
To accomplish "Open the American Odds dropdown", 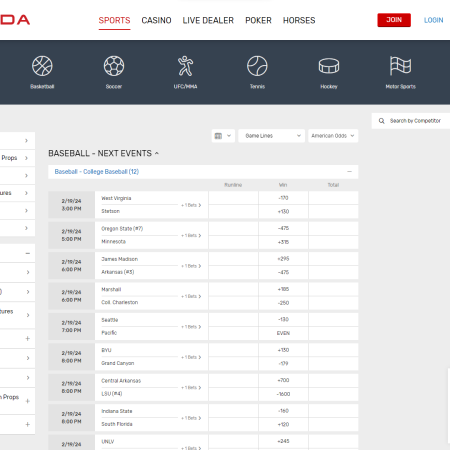I will (333, 136).
